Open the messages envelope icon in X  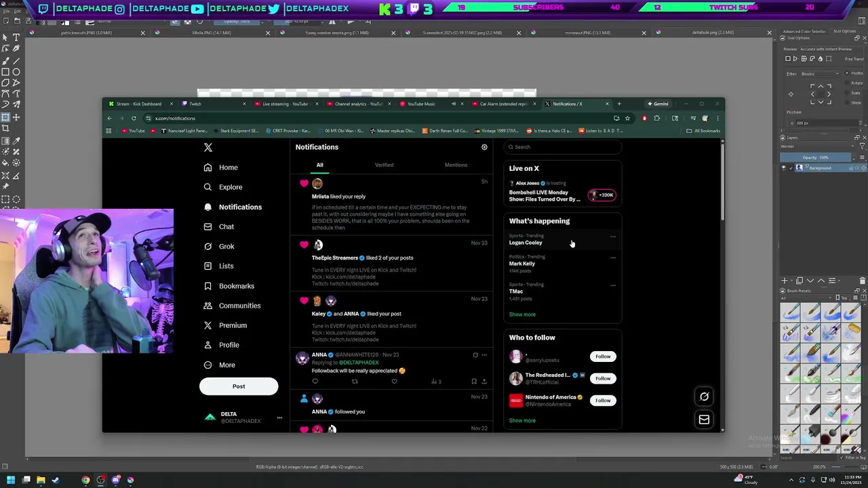pyautogui.click(x=704, y=420)
